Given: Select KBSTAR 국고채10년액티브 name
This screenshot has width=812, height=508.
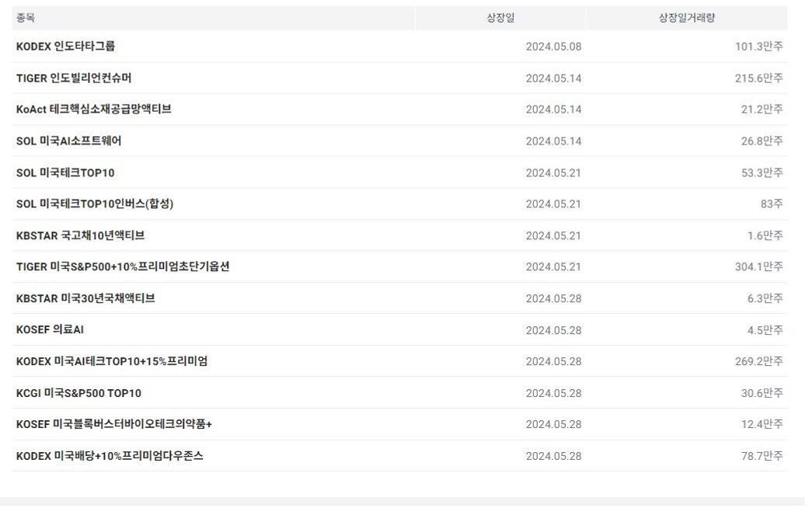Looking at the screenshot, I should [80, 235].
